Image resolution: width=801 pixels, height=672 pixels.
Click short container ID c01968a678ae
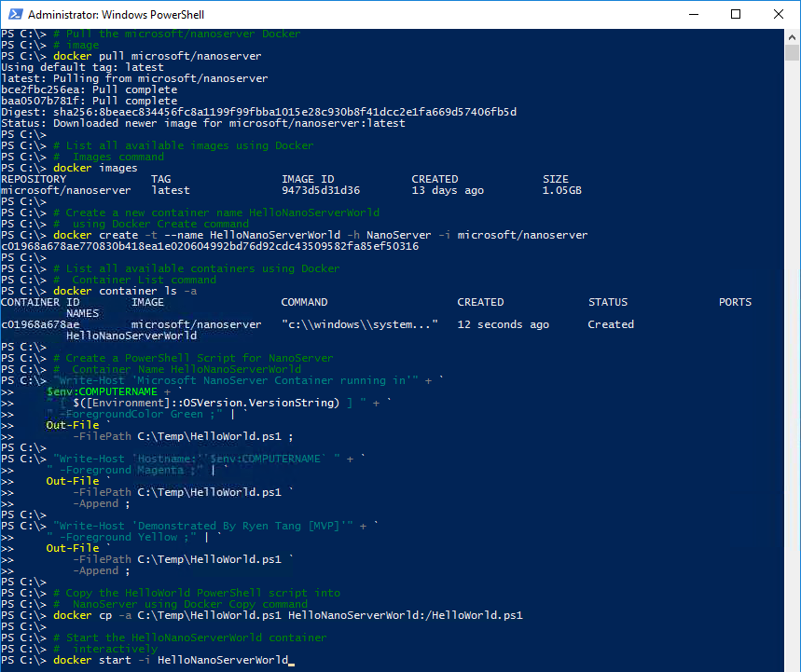tap(40, 324)
